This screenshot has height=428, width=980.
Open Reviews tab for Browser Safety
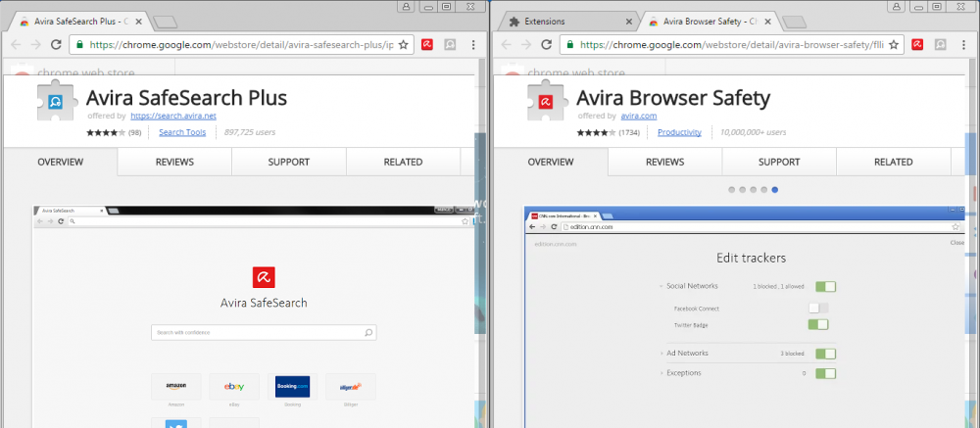tap(665, 162)
